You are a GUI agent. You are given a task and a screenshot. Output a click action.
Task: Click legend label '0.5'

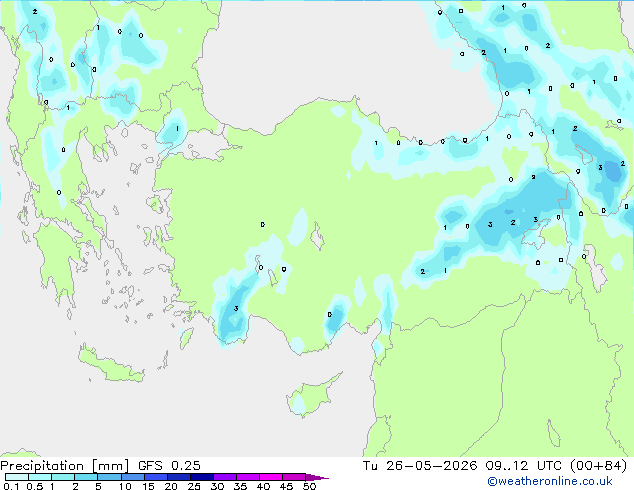click(35, 486)
